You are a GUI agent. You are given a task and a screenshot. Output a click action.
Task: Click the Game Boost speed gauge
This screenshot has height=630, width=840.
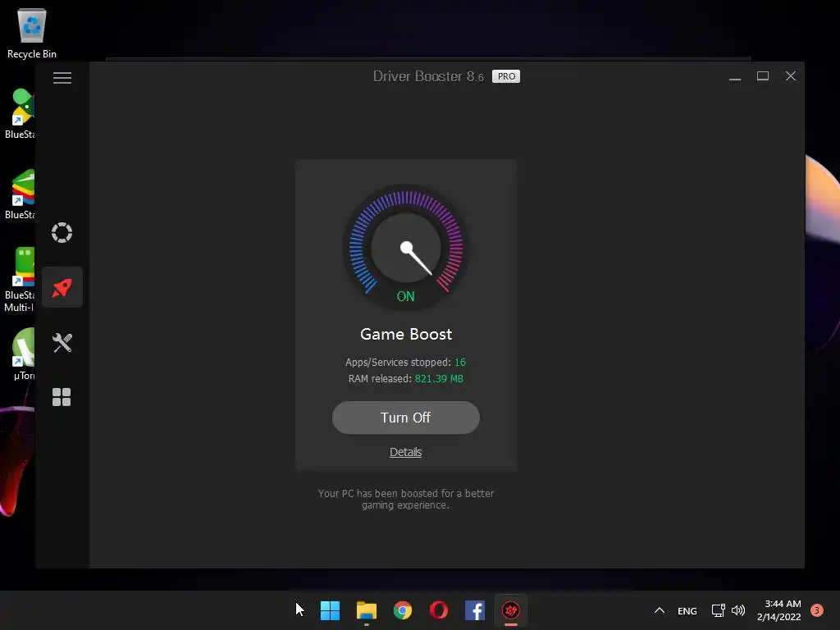pyautogui.click(x=405, y=247)
